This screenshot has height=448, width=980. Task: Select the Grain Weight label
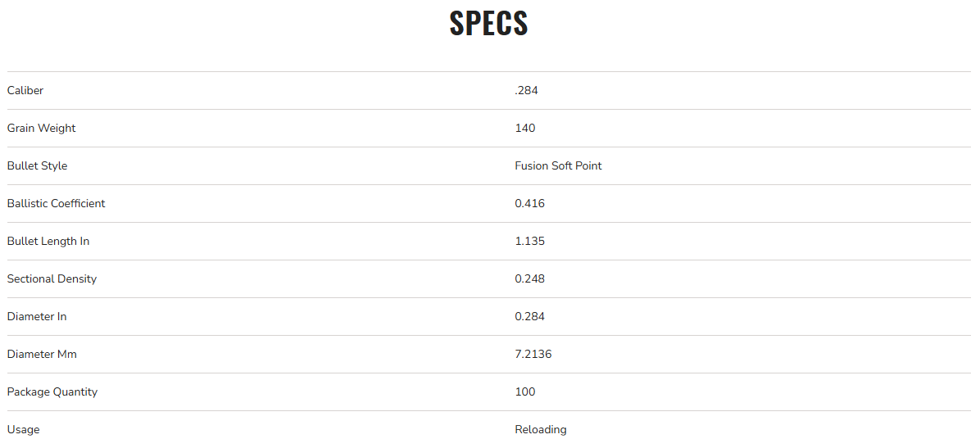[x=41, y=128]
